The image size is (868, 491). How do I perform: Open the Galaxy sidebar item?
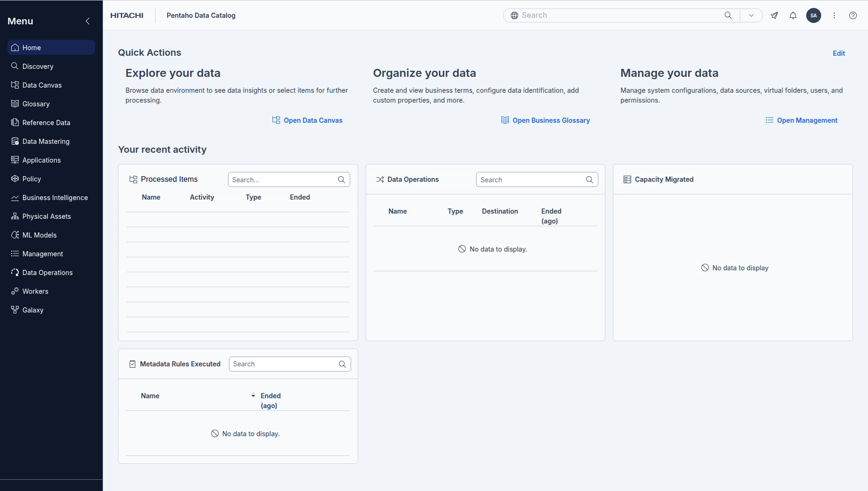click(33, 310)
